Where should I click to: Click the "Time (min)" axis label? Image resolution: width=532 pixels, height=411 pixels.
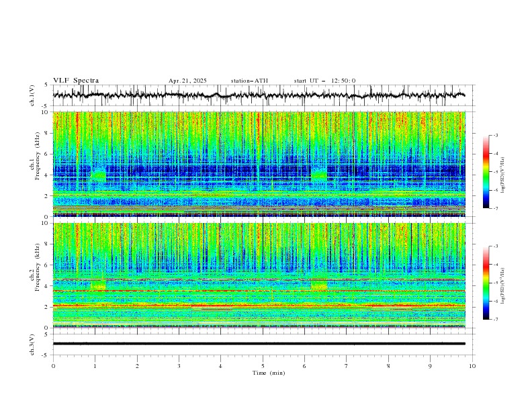pyautogui.click(x=269, y=373)
